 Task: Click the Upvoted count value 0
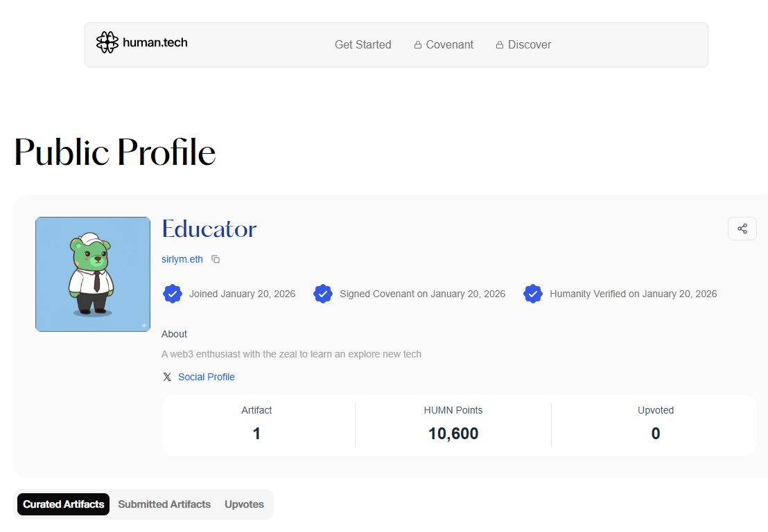(656, 434)
